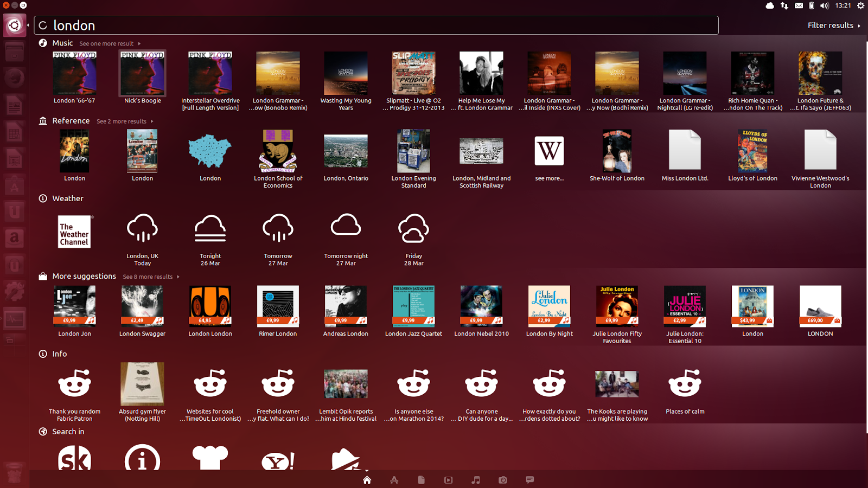This screenshot has width=868, height=488.
Task: Open the Social lens (chat bubble icon)
Action: pyautogui.click(x=529, y=480)
